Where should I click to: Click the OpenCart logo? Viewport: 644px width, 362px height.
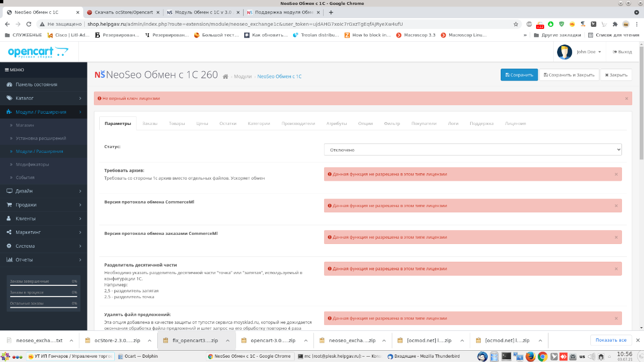[38, 52]
